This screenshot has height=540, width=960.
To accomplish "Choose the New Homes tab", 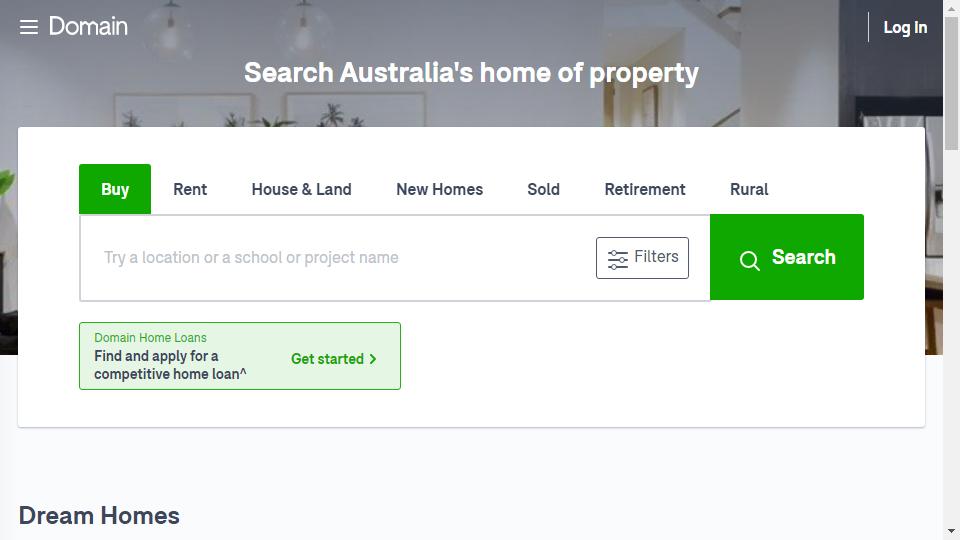I will pos(440,189).
